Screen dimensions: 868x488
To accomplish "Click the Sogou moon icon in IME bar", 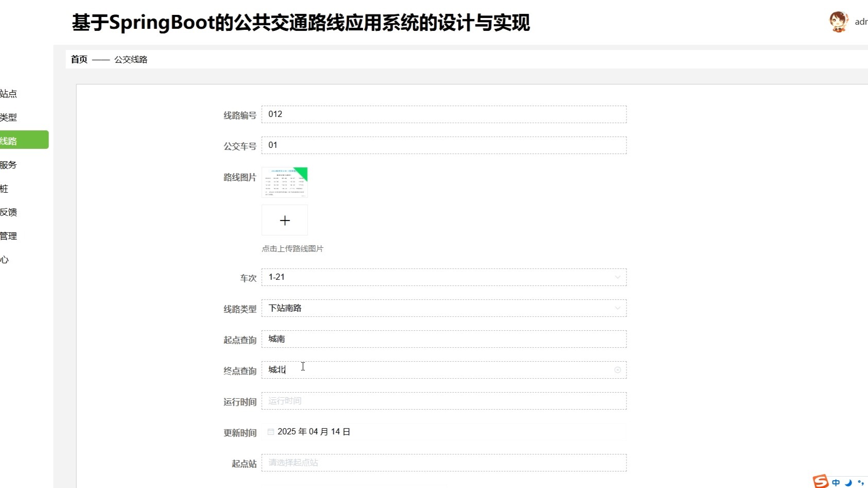I will coord(848,483).
